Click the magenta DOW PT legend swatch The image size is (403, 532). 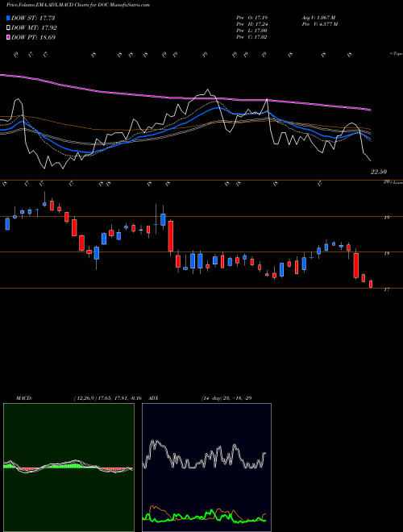(x=8, y=37)
